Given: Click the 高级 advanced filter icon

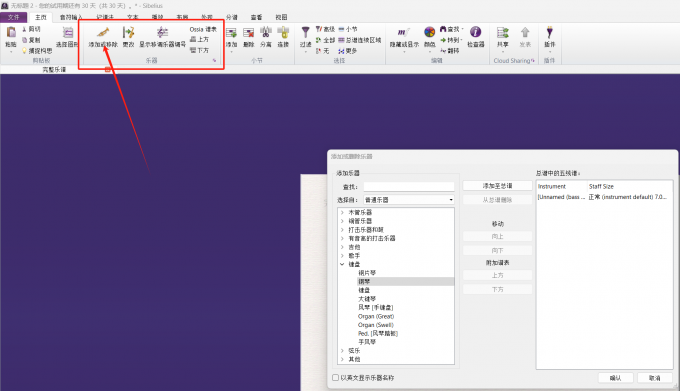Looking at the screenshot, I should tap(319, 29).
